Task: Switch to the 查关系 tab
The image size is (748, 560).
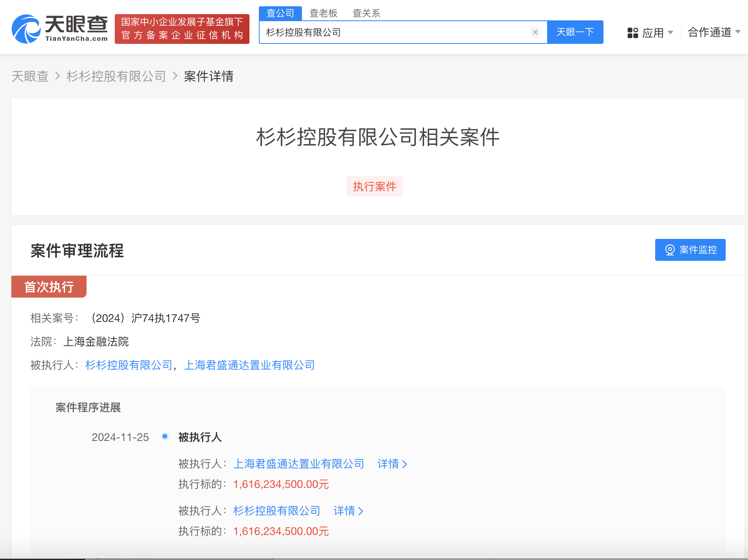Action: pyautogui.click(x=366, y=13)
